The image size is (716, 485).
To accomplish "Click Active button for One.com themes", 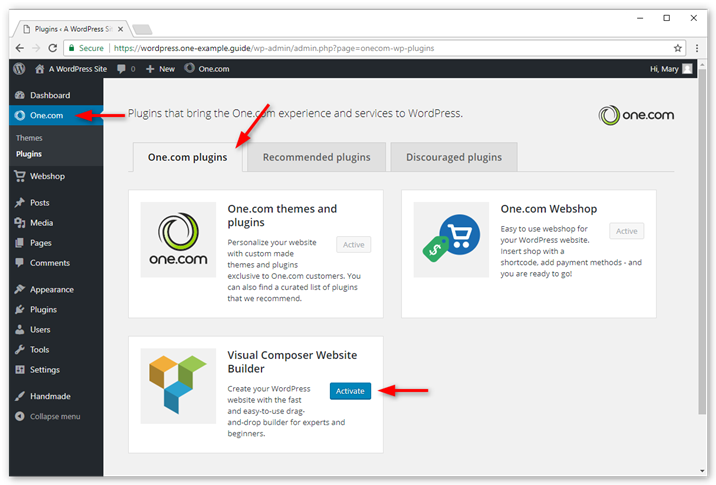I will 353,244.
